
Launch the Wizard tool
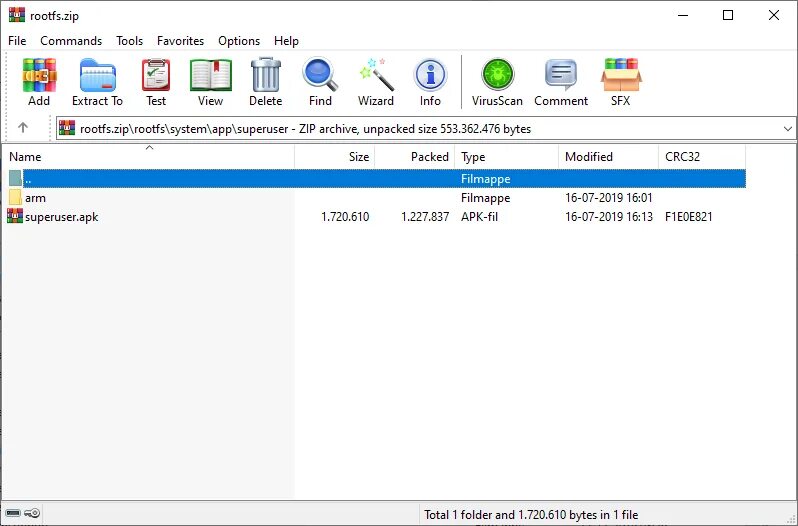(376, 75)
